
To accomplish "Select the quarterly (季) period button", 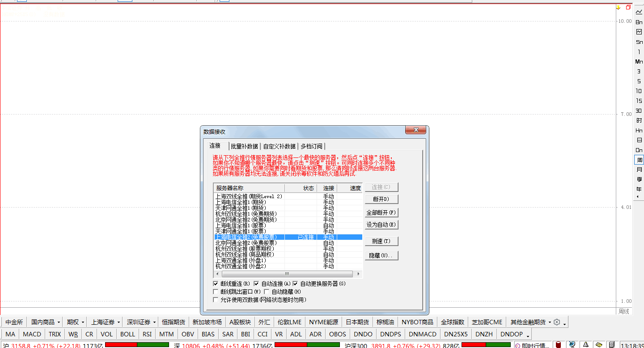I will pos(639,179).
